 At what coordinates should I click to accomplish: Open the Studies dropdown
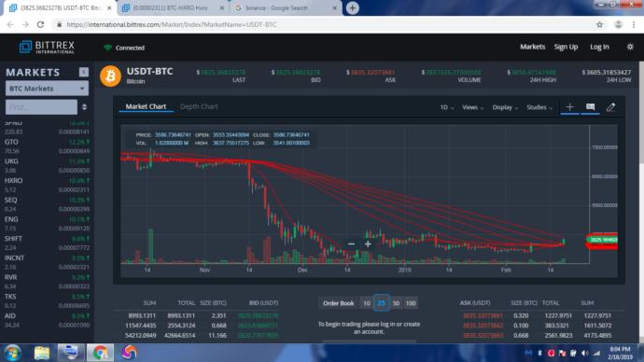[539, 107]
